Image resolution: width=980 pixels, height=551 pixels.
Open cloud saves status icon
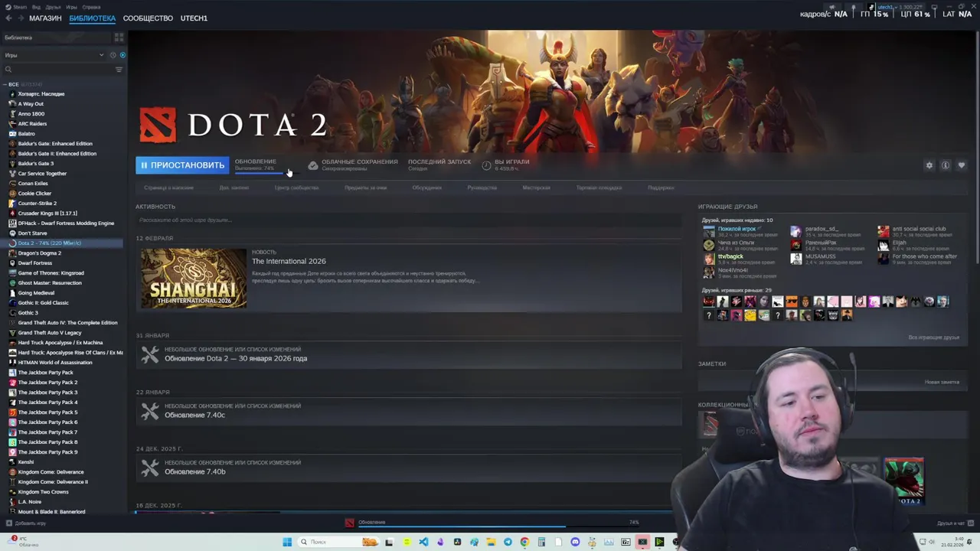[312, 165]
